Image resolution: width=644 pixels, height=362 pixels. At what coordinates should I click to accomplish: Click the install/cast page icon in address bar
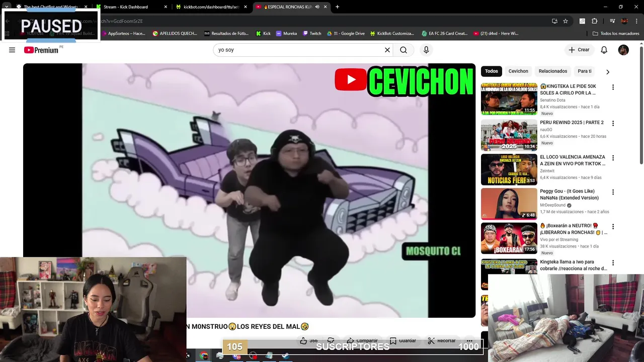coord(554,21)
